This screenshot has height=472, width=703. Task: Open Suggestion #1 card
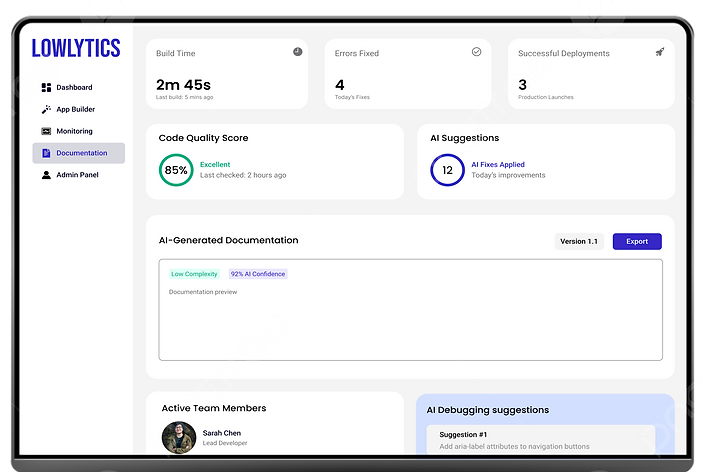pos(541,440)
